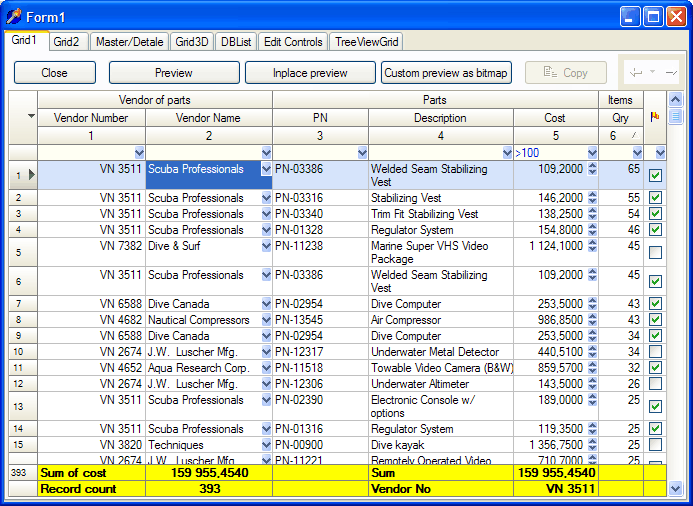Click spin buttons for 109,2000 cost in row 1

click(592, 170)
